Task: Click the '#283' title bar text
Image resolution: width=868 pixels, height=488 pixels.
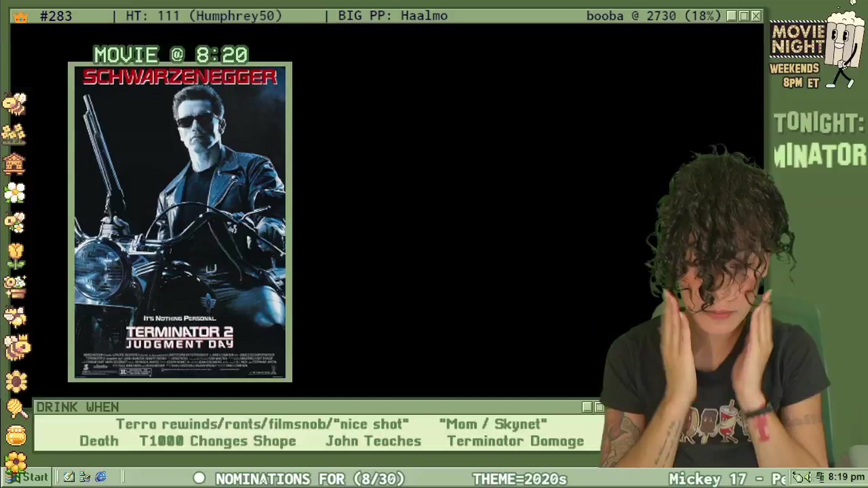Action: tap(56, 16)
